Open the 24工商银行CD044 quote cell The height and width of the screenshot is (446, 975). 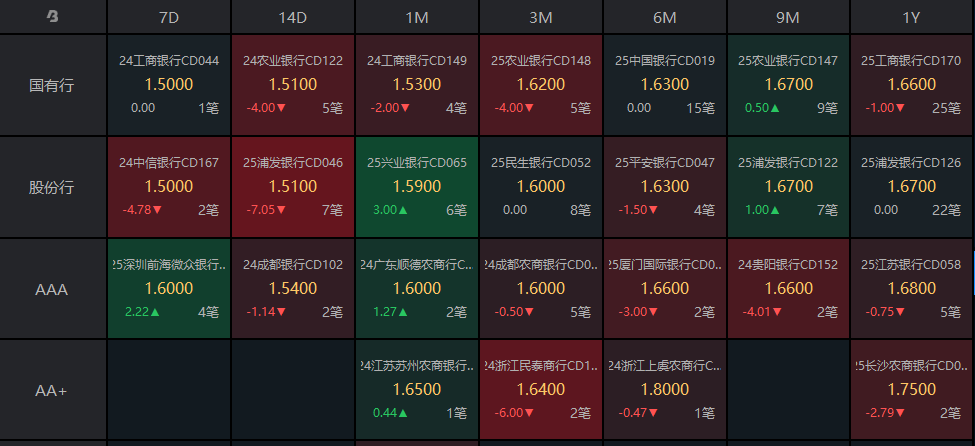(x=169, y=85)
